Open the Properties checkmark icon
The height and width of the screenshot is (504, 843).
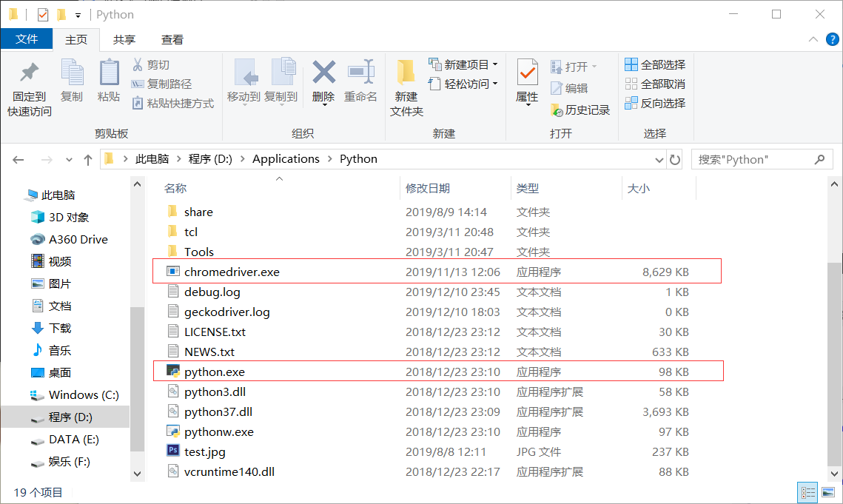528,73
